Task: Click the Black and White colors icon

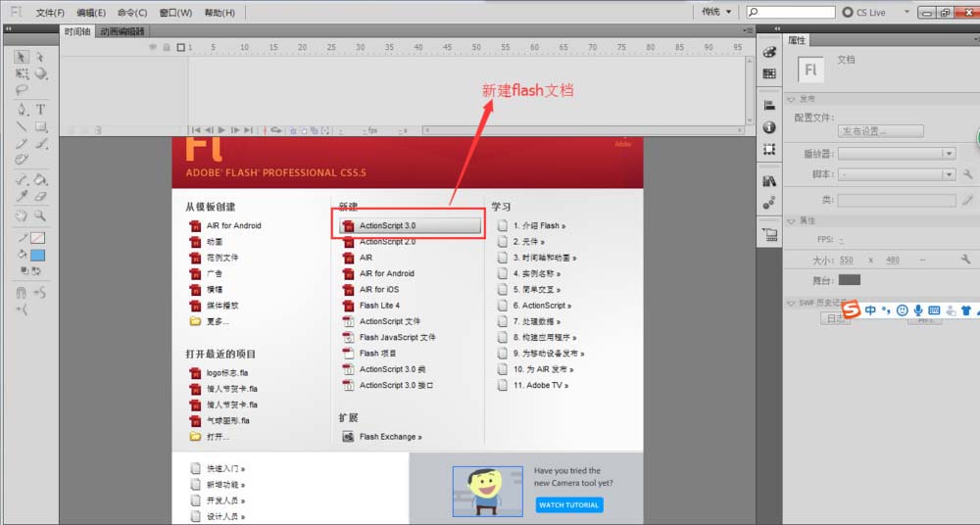Action: point(24,270)
